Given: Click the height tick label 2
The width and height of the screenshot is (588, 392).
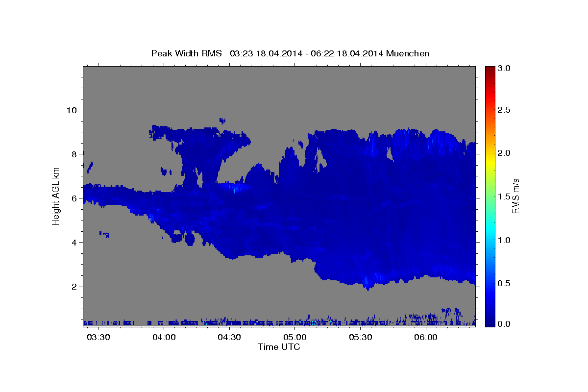Looking at the screenshot, I should pyautogui.click(x=74, y=286).
